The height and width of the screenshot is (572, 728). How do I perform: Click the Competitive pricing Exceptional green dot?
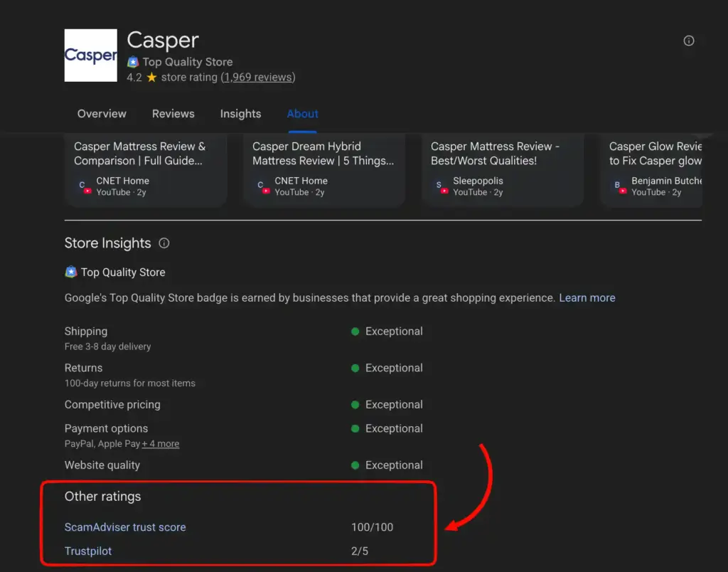(355, 405)
